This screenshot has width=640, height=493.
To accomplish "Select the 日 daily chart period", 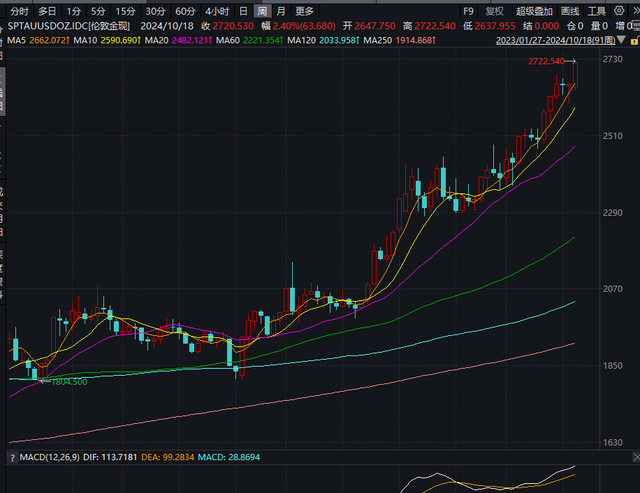I will pyautogui.click(x=243, y=11).
